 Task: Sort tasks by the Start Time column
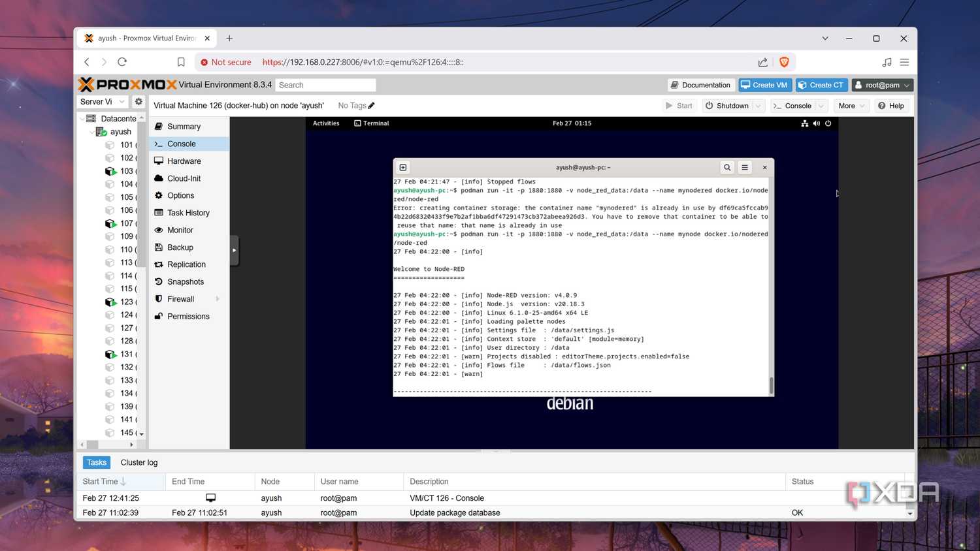tap(121, 482)
